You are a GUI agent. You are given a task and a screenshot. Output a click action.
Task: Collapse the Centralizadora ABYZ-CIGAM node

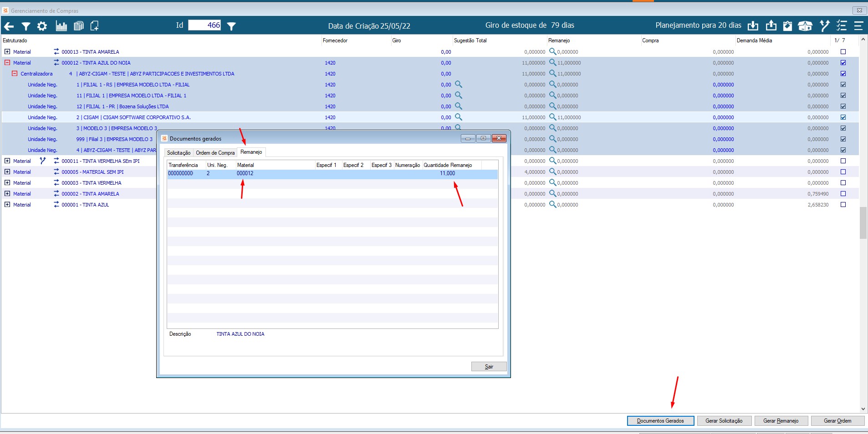[15, 73]
